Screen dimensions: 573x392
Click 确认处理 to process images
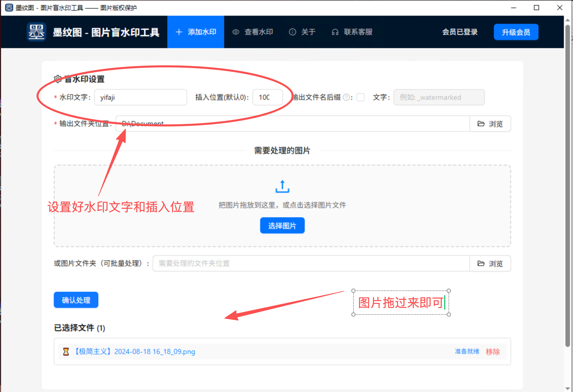[76, 300]
